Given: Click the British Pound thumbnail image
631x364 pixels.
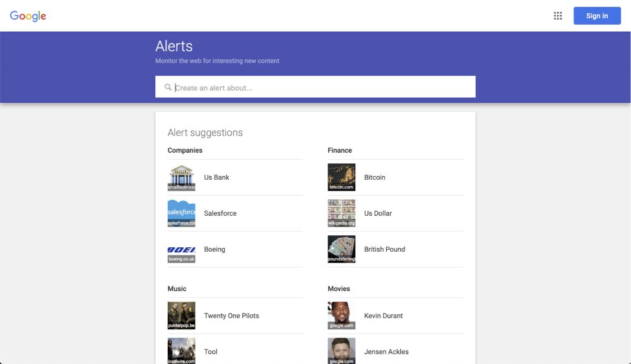Looking at the screenshot, I should point(341,249).
